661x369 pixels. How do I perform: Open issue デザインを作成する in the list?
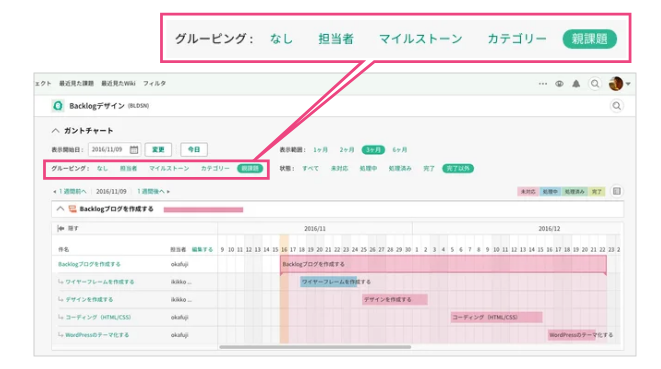tap(89, 299)
